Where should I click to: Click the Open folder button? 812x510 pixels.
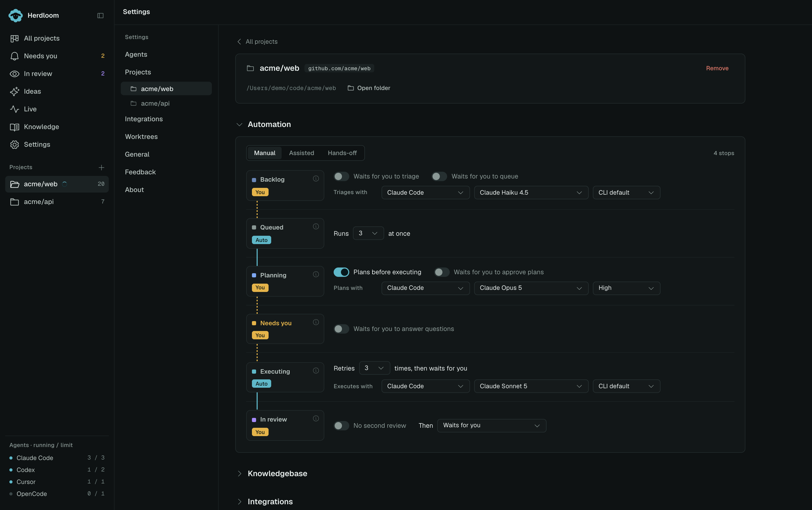coord(369,88)
